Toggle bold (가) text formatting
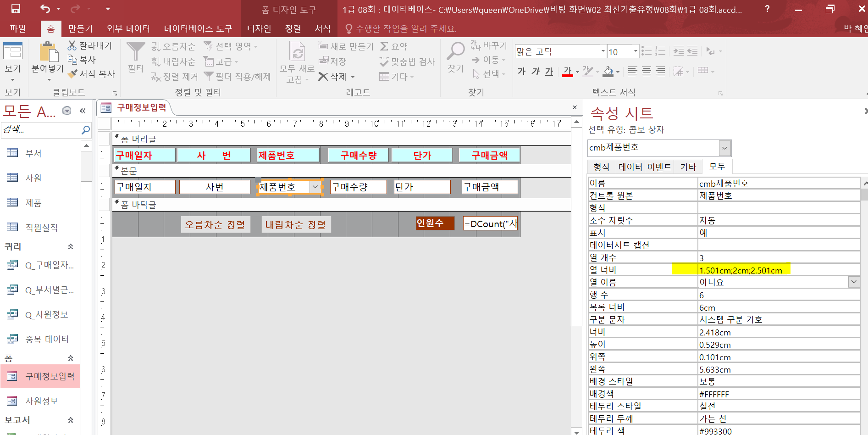 [x=521, y=71]
